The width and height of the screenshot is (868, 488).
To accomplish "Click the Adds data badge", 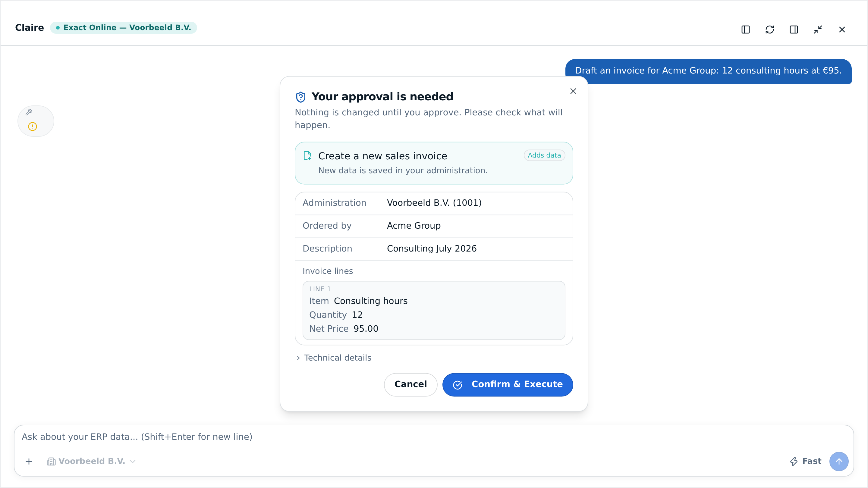I will coord(544,155).
